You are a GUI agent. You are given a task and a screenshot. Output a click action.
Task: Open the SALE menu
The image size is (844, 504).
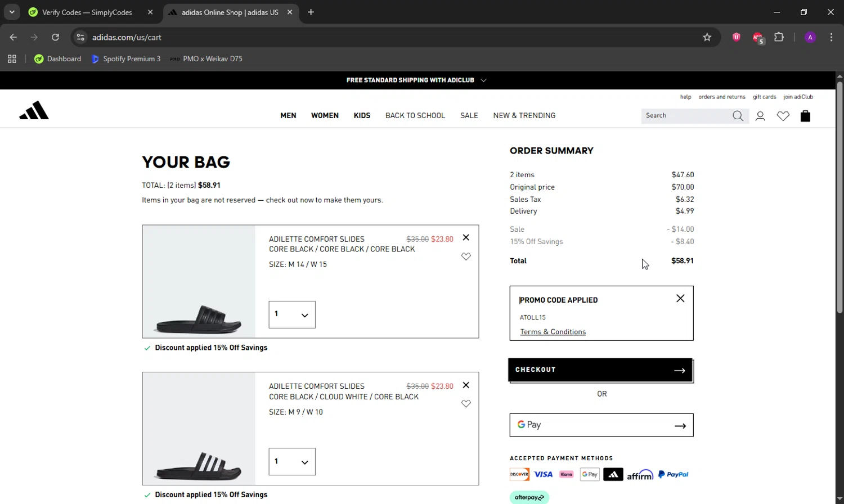point(469,115)
